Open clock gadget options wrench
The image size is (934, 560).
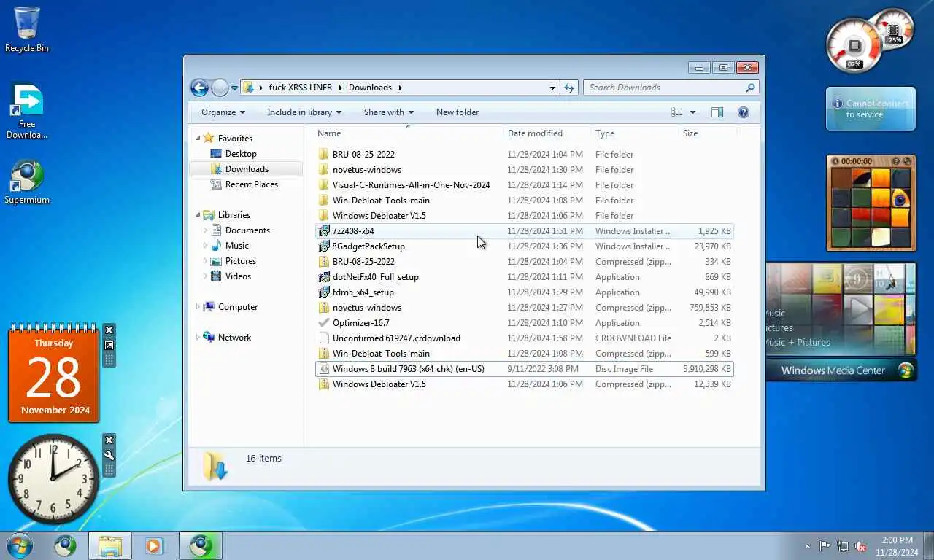(x=109, y=455)
